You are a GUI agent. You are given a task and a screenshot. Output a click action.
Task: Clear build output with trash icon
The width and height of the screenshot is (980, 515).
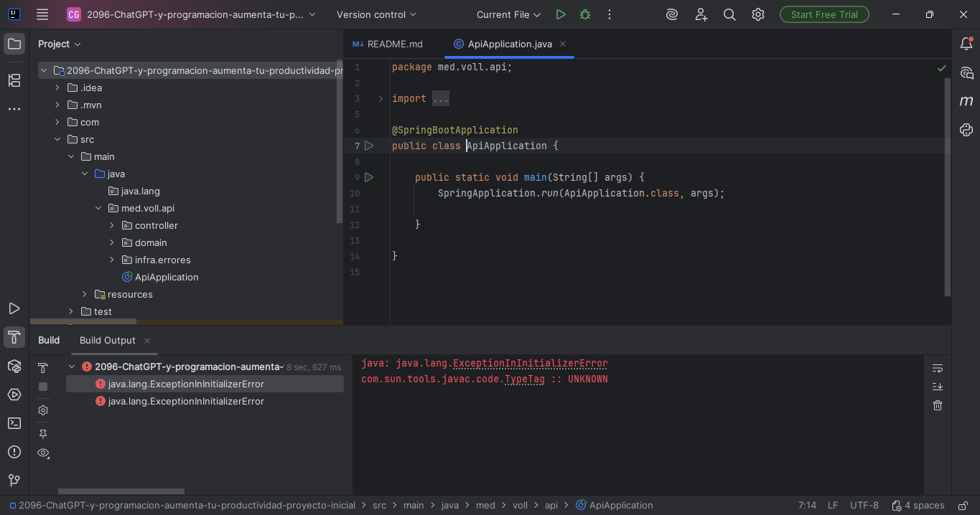pos(938,405)
